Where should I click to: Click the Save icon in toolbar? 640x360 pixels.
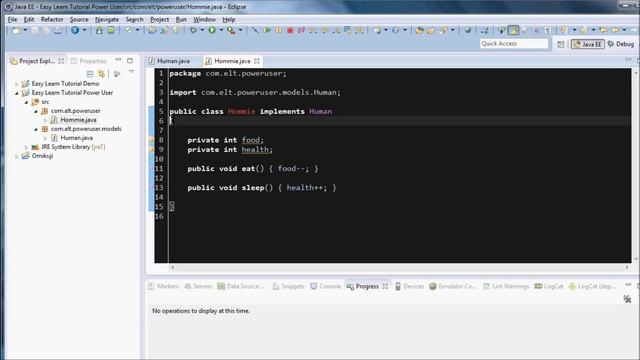pyautogui.click(x=35, y=30)
